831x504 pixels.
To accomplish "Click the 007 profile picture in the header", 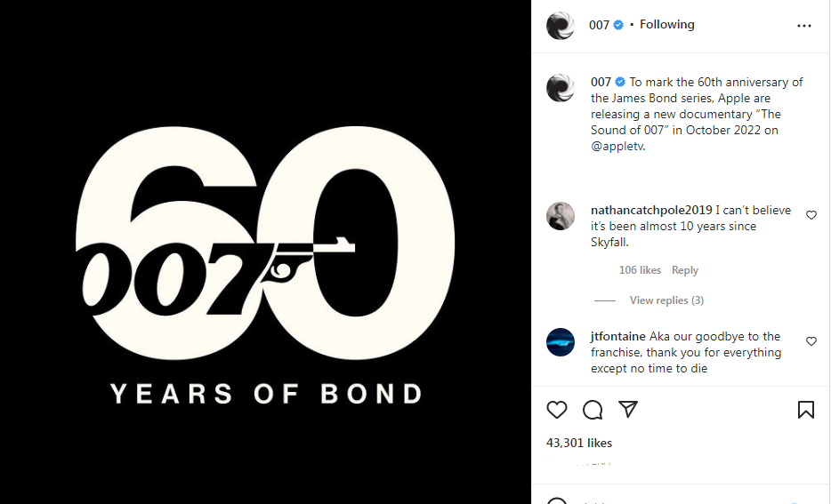I will pyautogui.click(x=561, y=26).
